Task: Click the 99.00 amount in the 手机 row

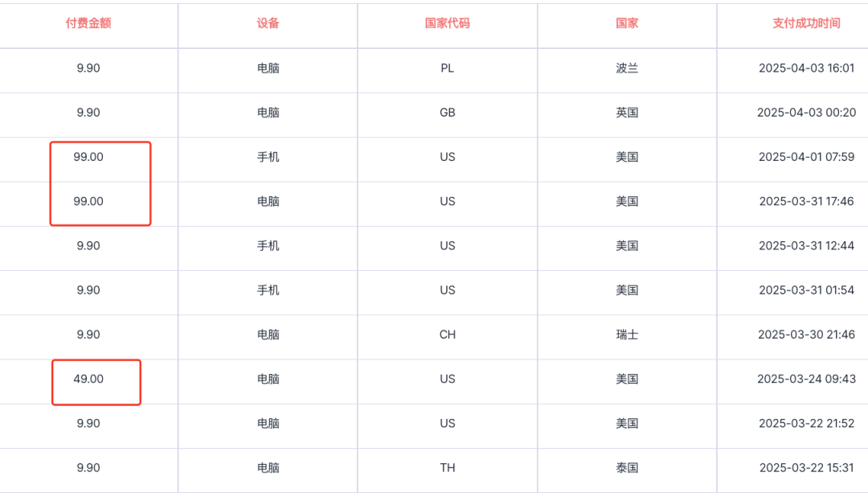Action: [88, 157]
